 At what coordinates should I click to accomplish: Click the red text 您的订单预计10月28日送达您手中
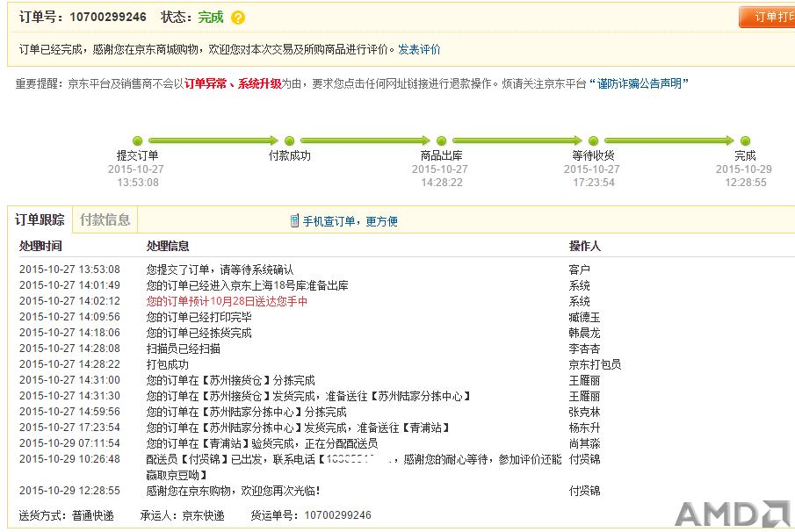[x=227, y=301]
